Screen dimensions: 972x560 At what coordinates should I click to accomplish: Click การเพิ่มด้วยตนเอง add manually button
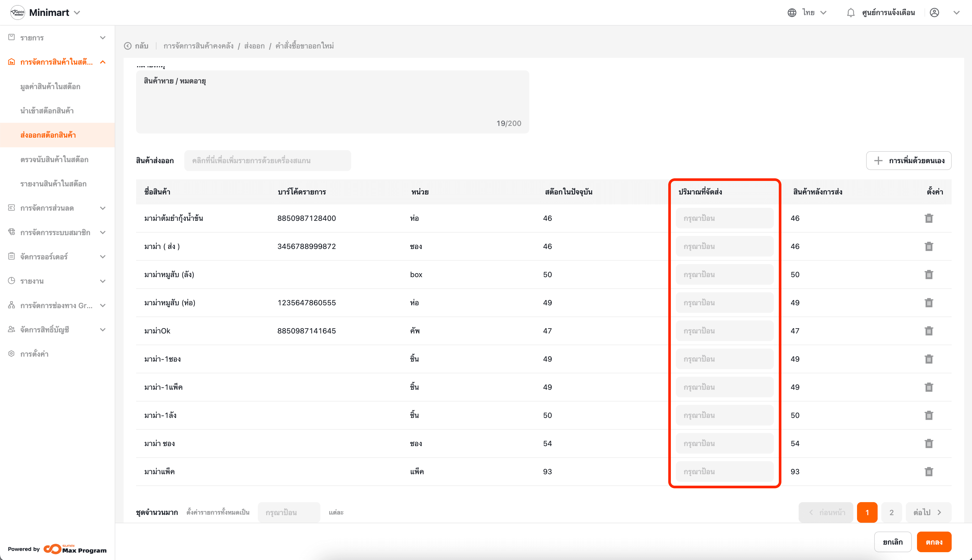point(909,161)
